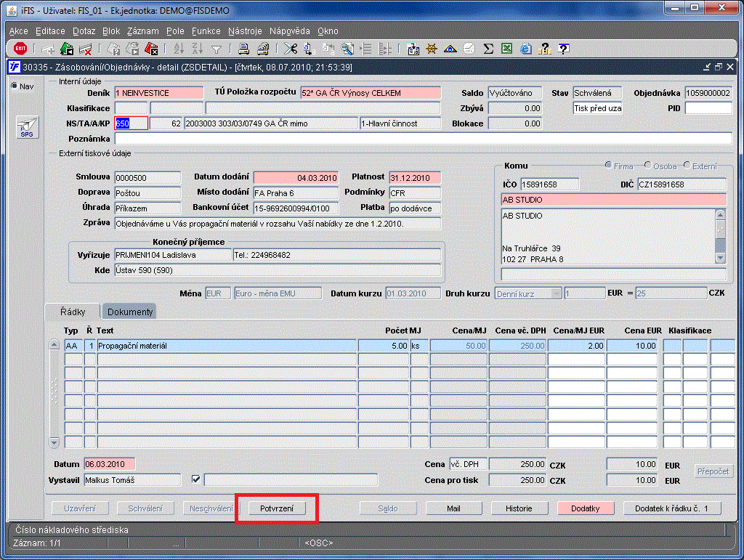Open the Nástroje menu
Viewport: 744px width, 560px height.
point(245,31)
